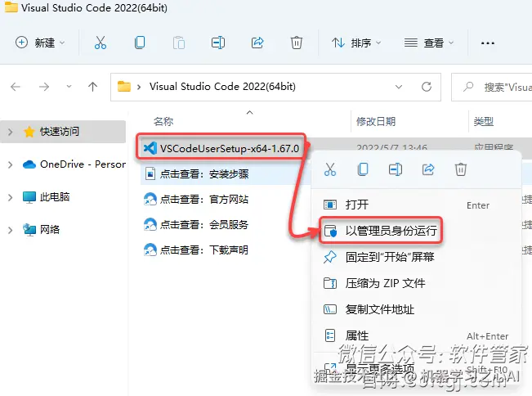Select the 点击查看：会员服务 shortcut

[x=196, y=224]
